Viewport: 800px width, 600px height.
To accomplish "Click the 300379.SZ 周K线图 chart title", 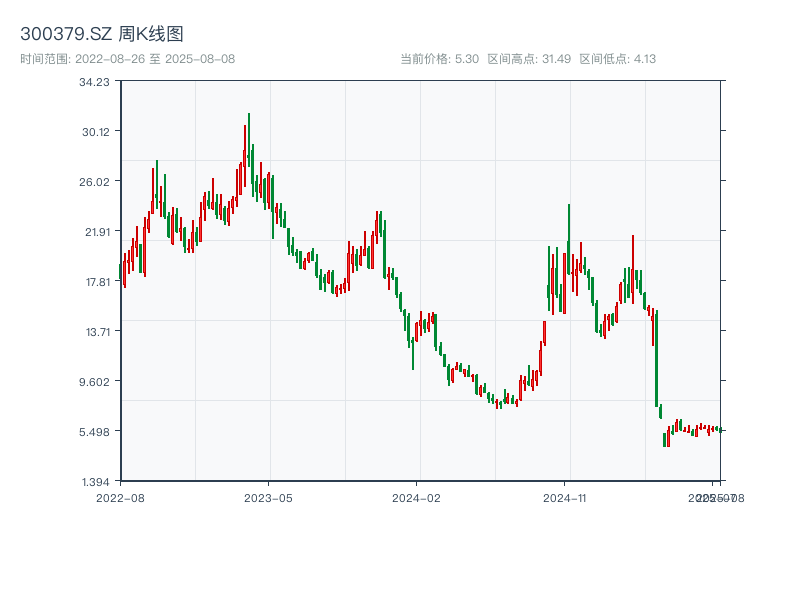I will [x=102, y=35].
